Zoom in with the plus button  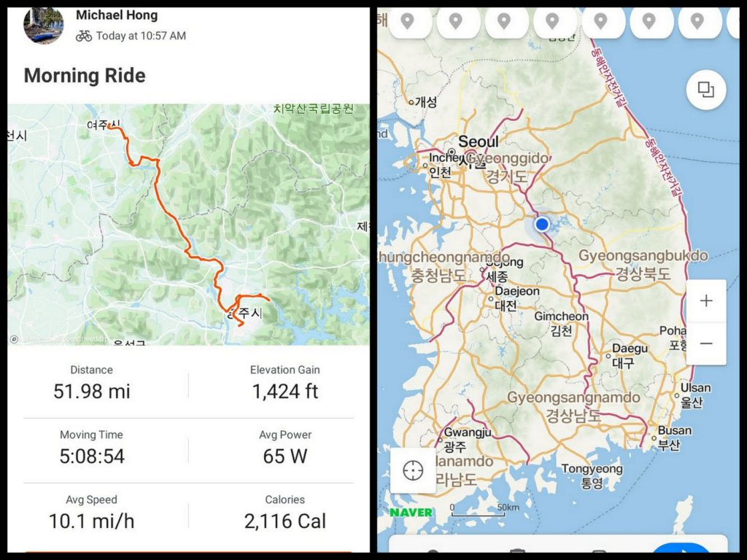coord(705,301)
